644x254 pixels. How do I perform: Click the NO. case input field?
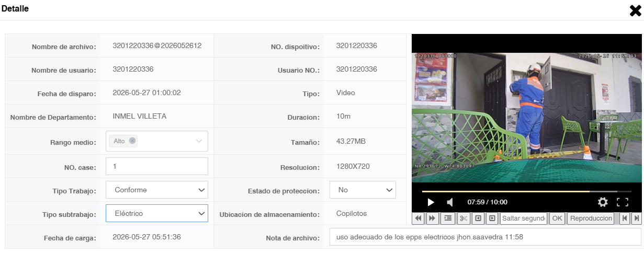157,166
